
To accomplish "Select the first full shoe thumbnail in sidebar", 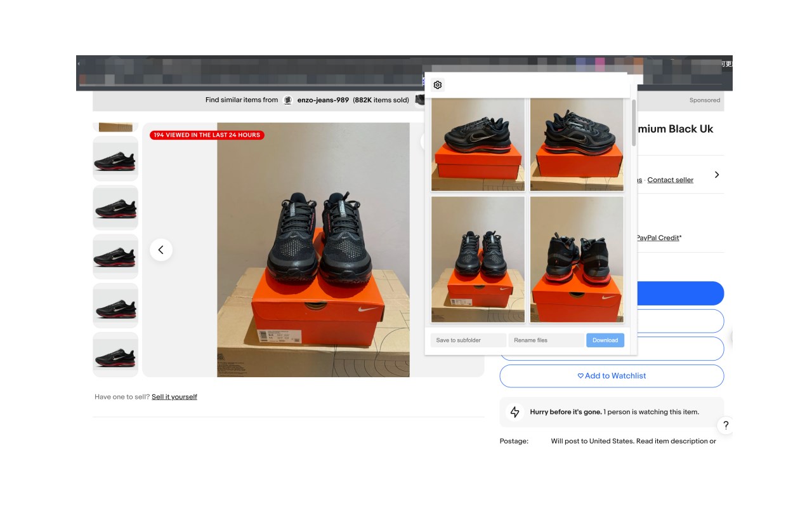I will tap(115, 159).
